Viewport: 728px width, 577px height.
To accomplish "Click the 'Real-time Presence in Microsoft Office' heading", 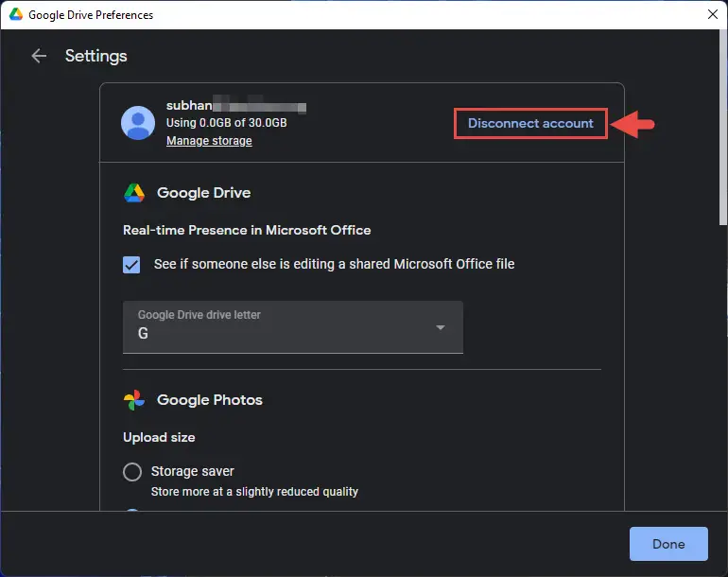I will coord(247,231).
